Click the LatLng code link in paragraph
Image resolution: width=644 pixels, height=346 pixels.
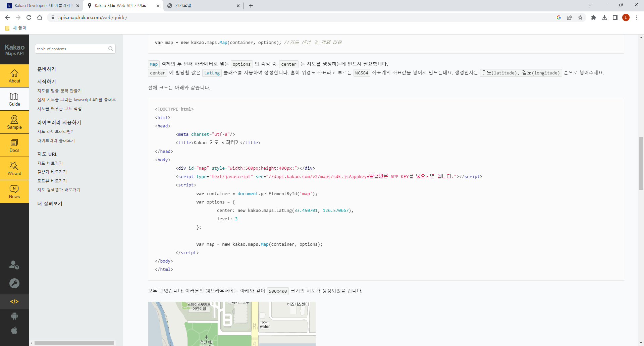pos(212,73)
